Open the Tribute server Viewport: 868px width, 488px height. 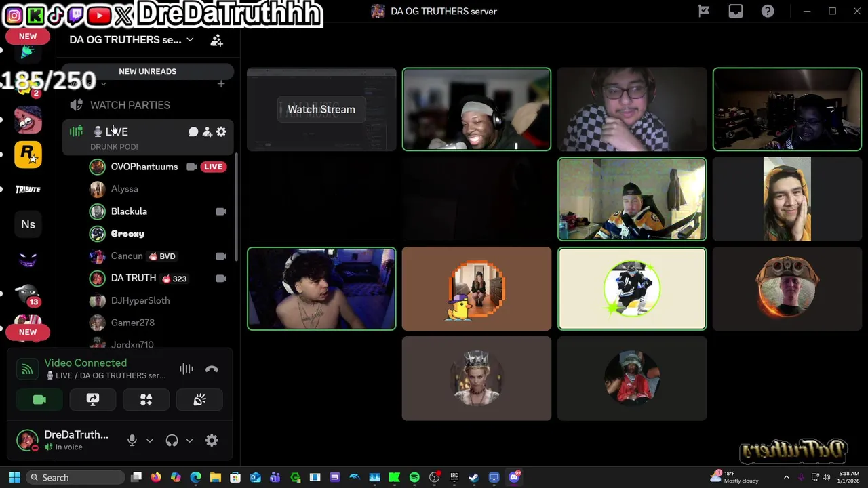tap(28, 189)
